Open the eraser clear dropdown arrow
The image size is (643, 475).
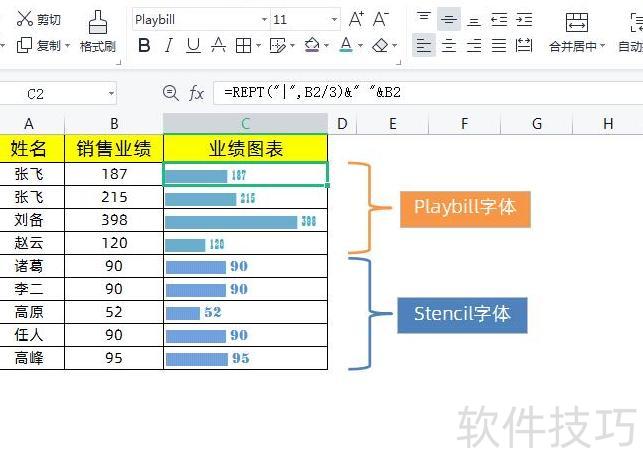tap(395, 46)
